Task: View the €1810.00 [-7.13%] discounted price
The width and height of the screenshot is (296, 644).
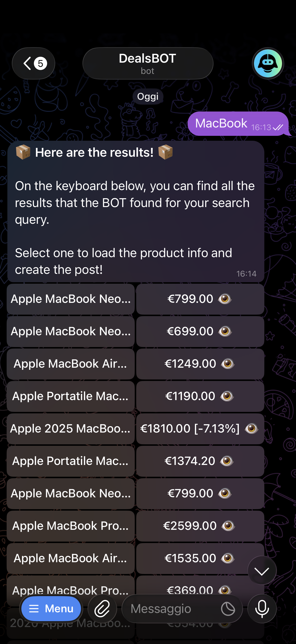Action: (x=200, y=429)
